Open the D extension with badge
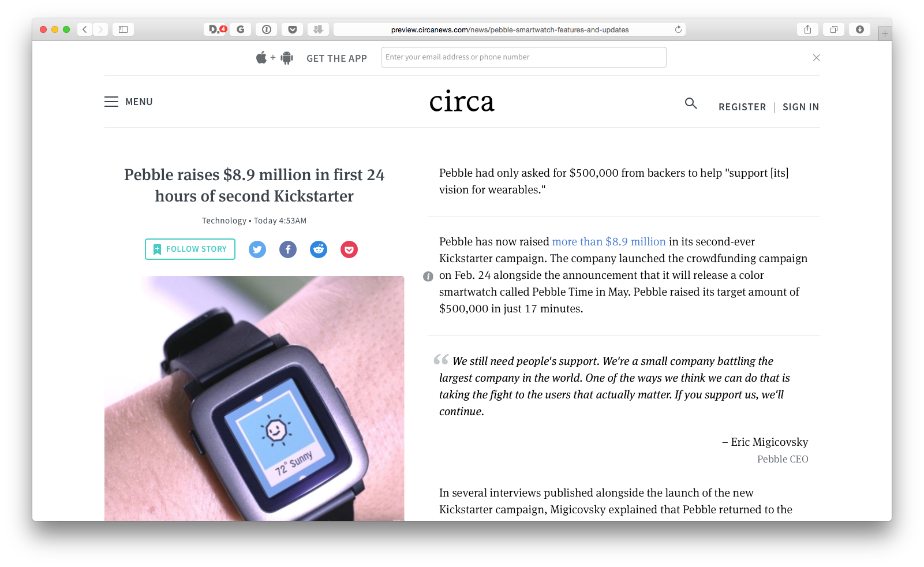This screenshot has width=924, height=567. [x=217, y=29]
